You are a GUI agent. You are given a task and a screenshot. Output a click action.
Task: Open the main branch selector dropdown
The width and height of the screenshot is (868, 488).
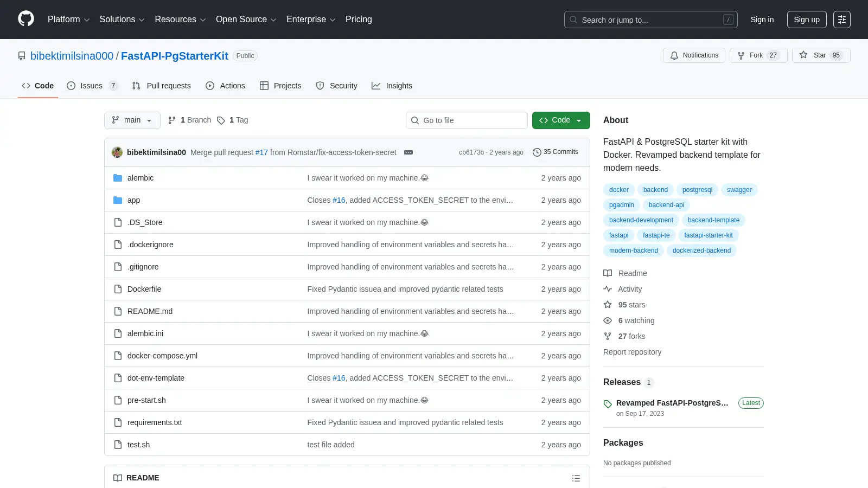pyautogui.click(x=132, y=120)
